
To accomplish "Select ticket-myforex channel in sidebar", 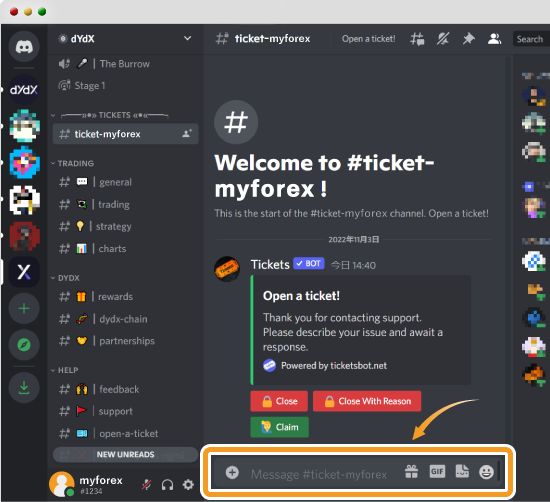I will tap(125, 134).
